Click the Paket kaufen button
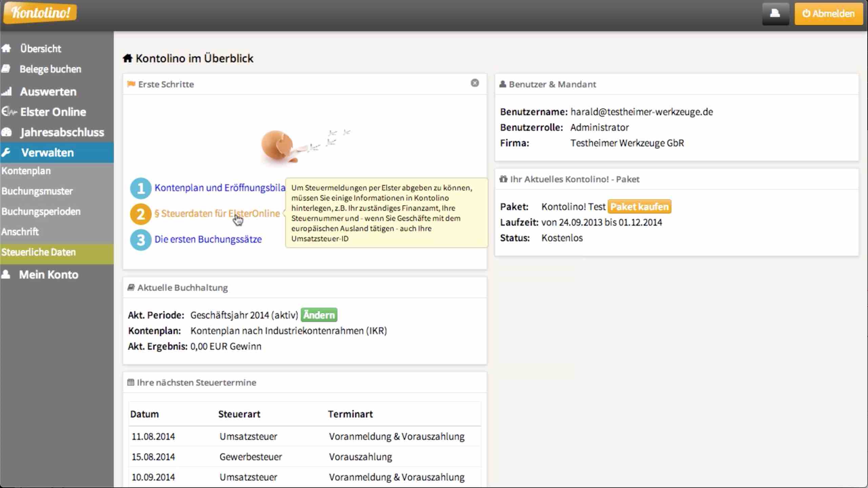 coord(639,206)
